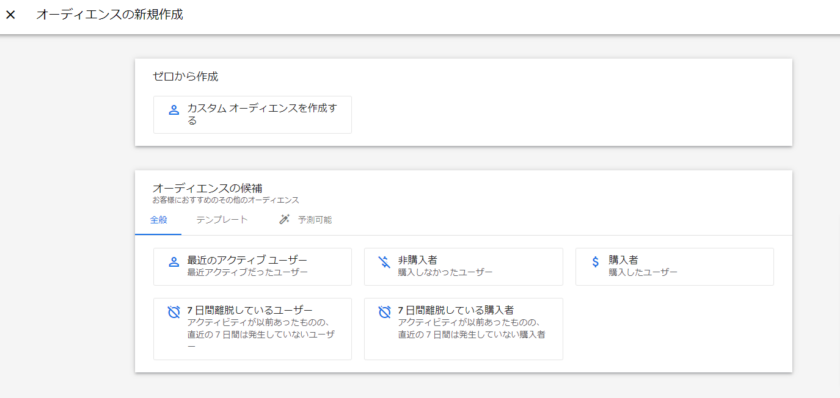Click alarm-off icon for 7 日間離脱している購入者
This screenshot has height=398, width=840.
[384, 312]
